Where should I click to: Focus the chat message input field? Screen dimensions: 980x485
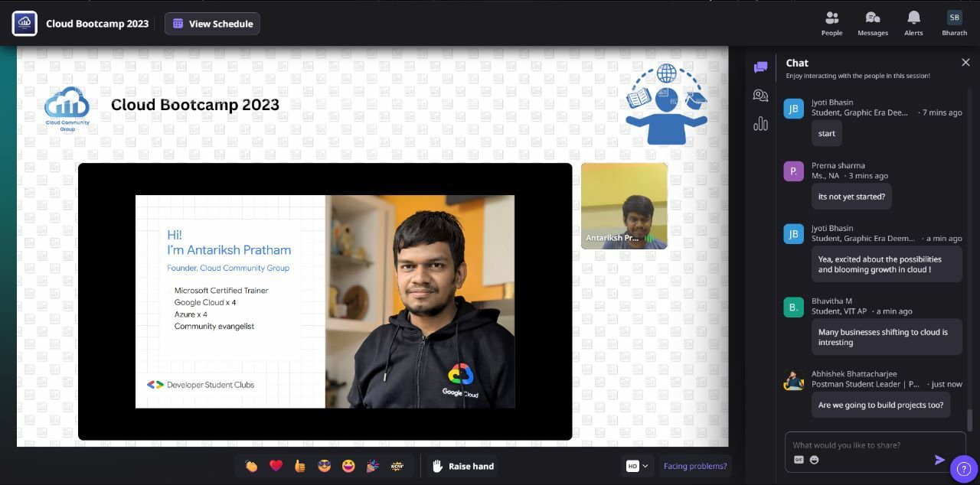(875, 444)
